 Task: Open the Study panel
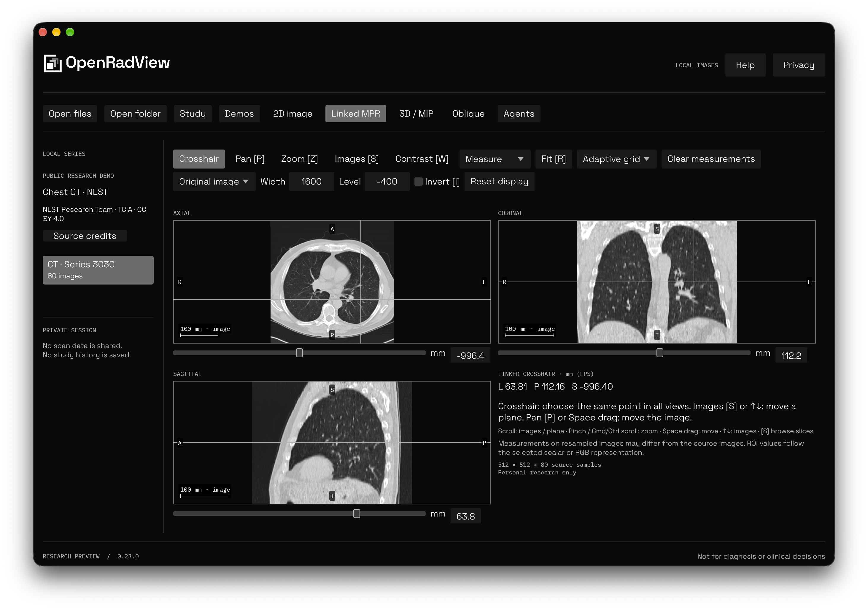pos(193,113)
